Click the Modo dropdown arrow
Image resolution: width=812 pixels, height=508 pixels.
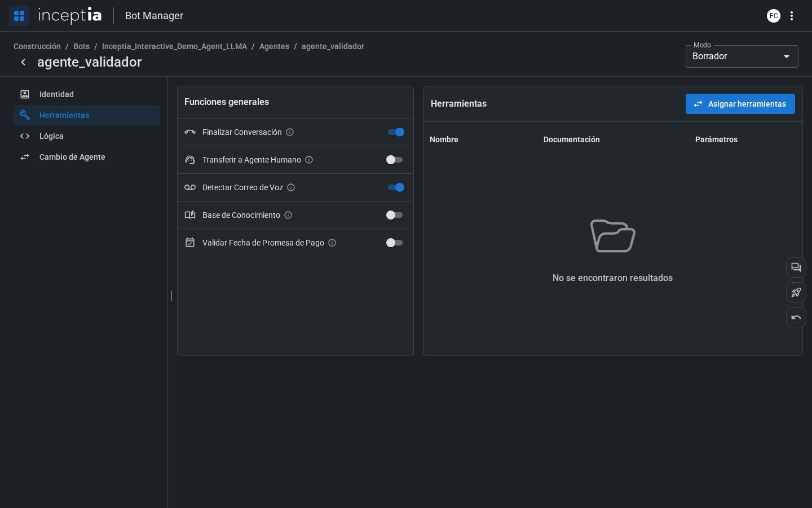coord(787,56)
